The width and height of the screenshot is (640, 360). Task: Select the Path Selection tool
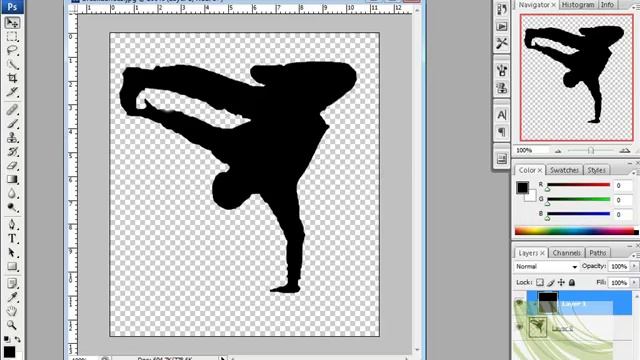pyautogui.click(x=12, y=253)
